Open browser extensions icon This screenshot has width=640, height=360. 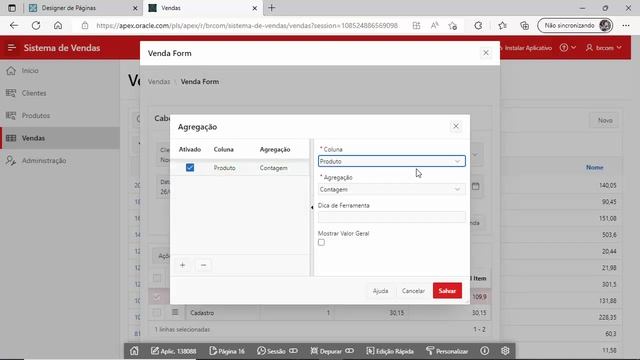tap(478, 25)
